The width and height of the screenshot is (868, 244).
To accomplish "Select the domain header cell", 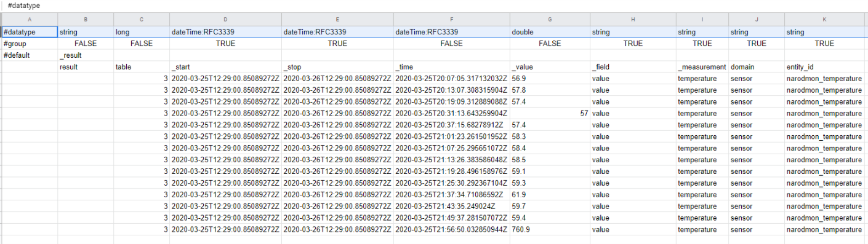I will pos(757,67).
